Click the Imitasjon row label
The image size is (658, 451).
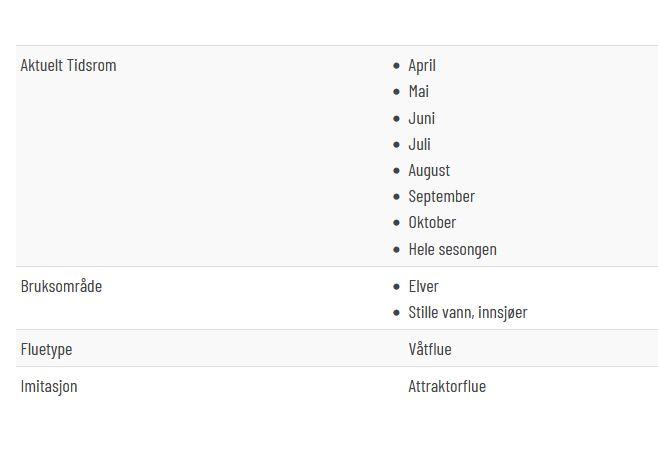[x=49, y=386]
